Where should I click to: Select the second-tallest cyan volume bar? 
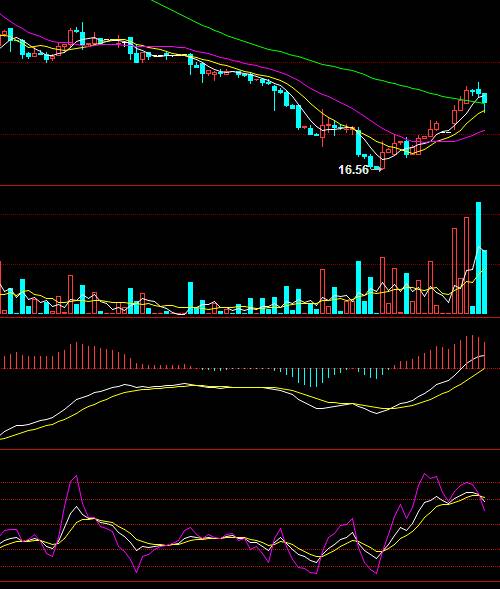(485, 282)
